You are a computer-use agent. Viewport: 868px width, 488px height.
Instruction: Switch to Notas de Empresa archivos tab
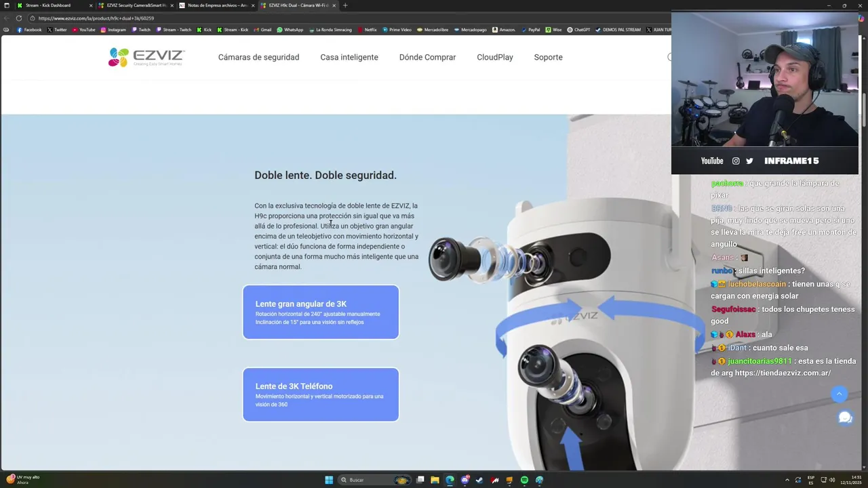[217, 5]
